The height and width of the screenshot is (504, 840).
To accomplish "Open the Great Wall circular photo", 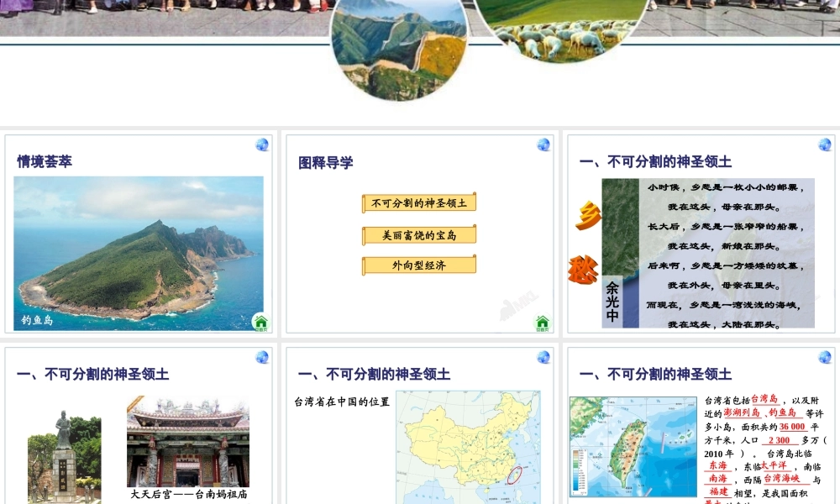I will (398, 50).
